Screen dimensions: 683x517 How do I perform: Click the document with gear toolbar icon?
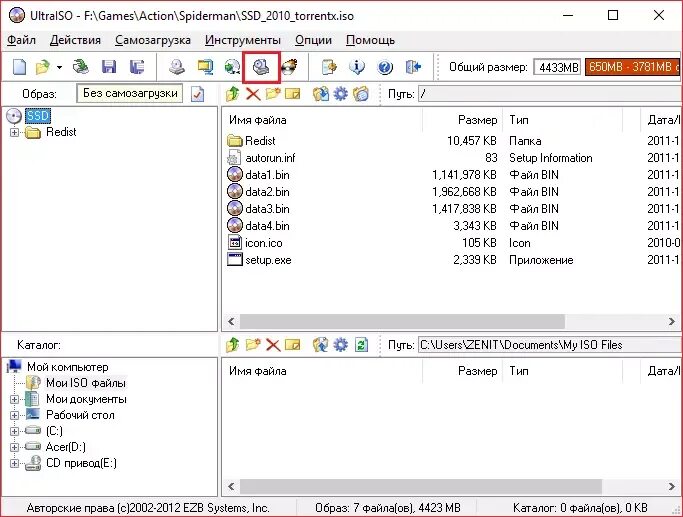pyautogui.click(x=329, y=67)
